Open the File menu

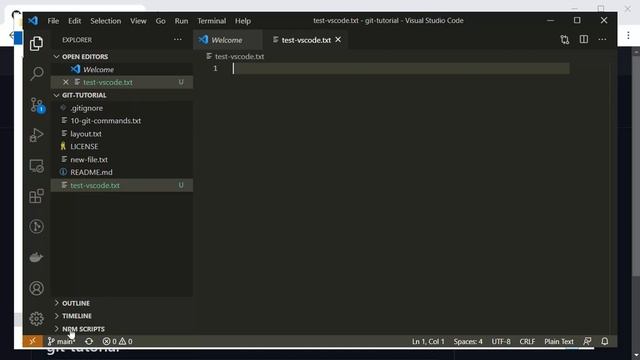click(x=53, y=21)
